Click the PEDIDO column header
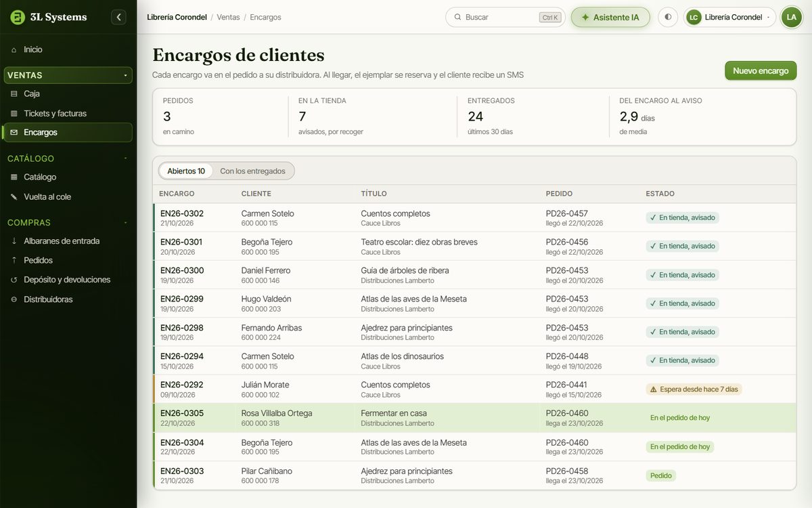 click(x=559, y=194)
